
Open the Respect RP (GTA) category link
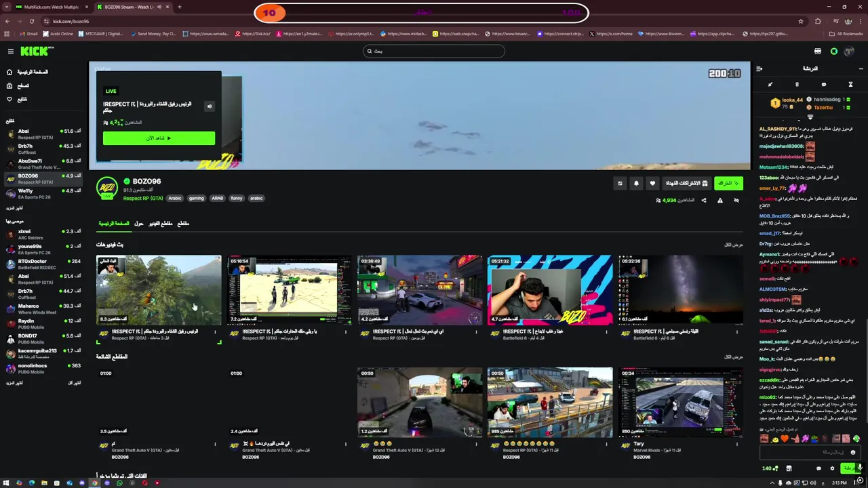click(143, 199)
